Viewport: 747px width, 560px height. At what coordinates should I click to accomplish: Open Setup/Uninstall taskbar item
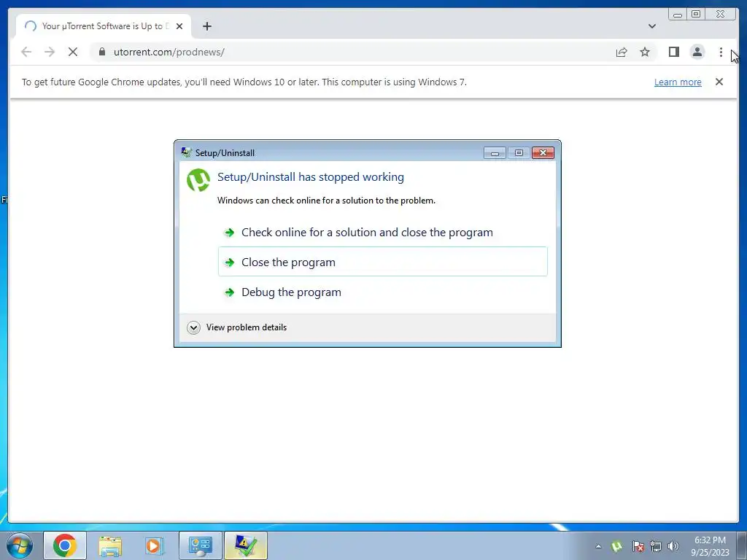click(x=246, y=545)
